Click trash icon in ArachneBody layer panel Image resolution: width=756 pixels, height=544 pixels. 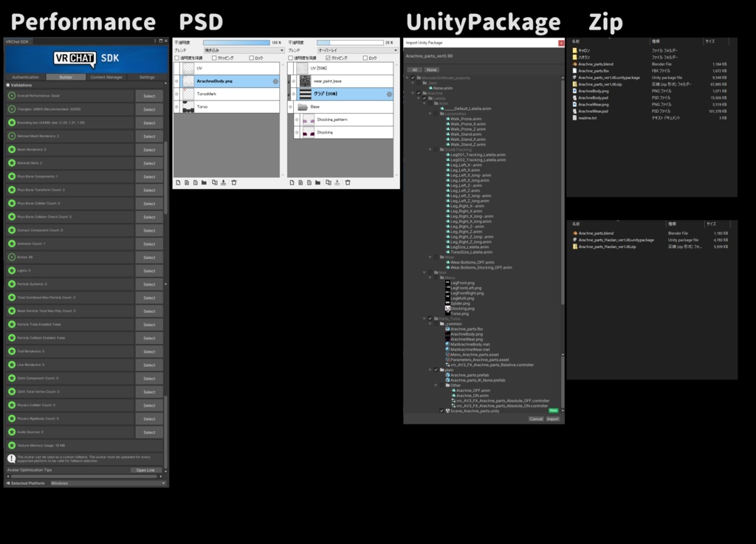[234, 182]
